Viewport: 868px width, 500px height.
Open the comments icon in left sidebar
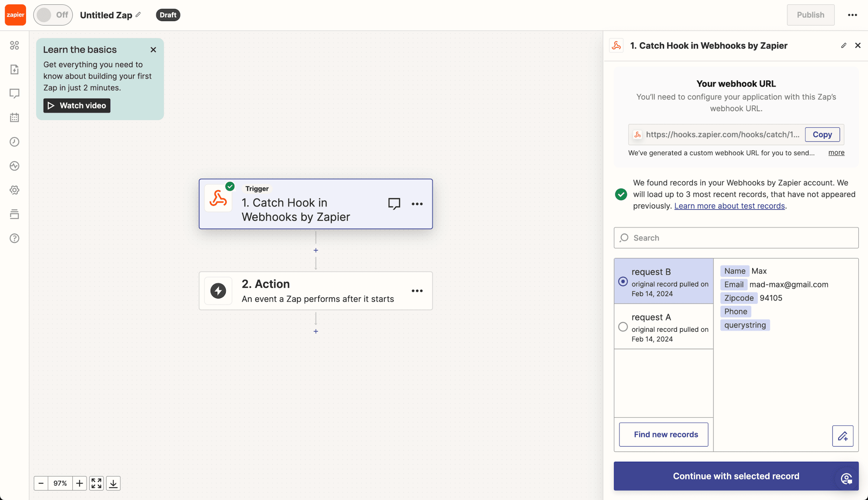(14, 93)
